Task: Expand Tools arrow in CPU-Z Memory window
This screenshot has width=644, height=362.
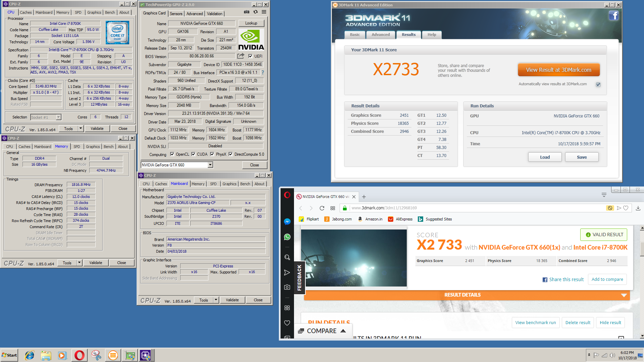Action: pos(80,263)
